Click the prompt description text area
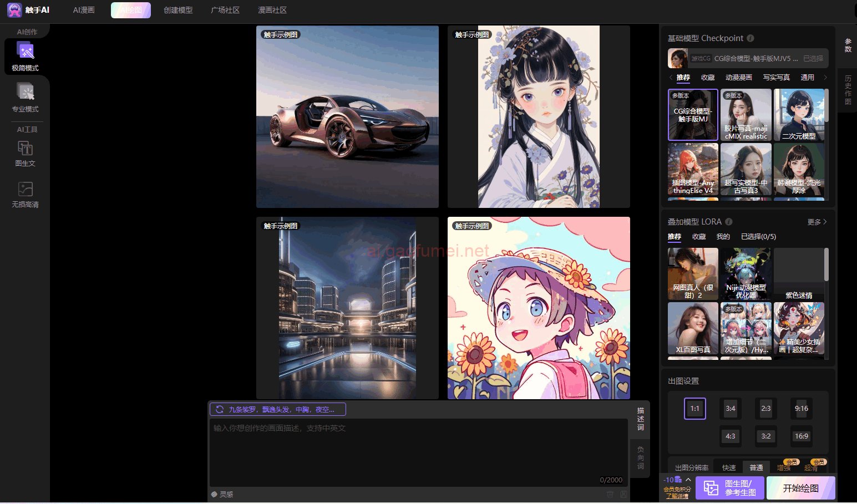 tap(419, 449)
